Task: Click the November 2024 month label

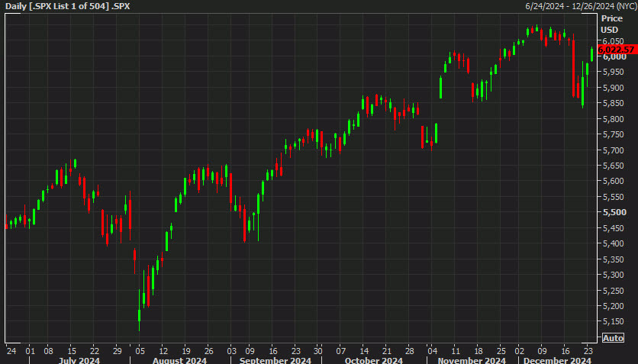Action: pos(472,360)
